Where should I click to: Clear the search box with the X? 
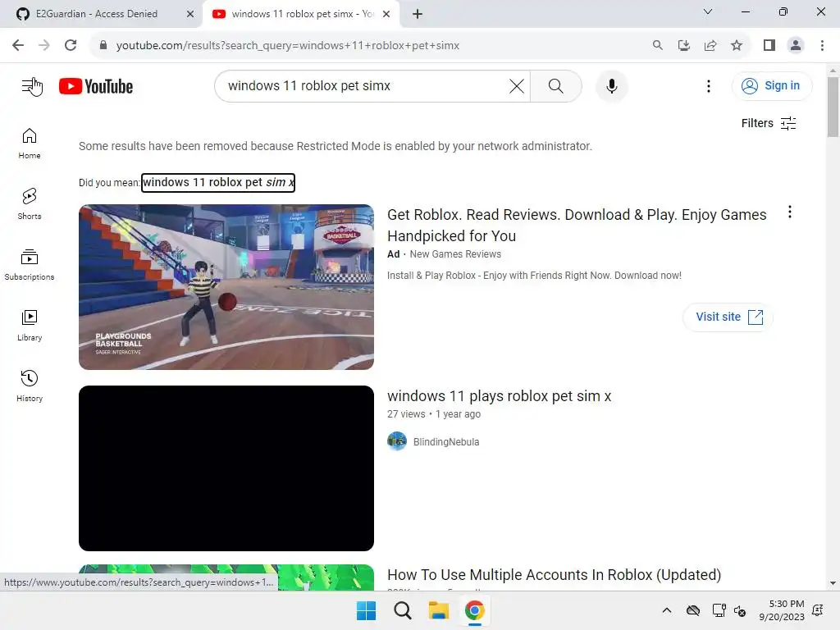click(x=517, y=86)
